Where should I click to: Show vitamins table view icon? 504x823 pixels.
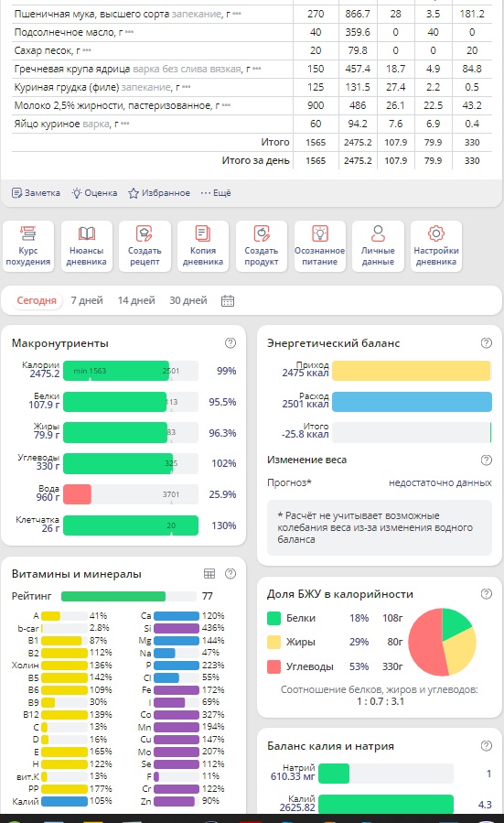click(x=209, y=574)
